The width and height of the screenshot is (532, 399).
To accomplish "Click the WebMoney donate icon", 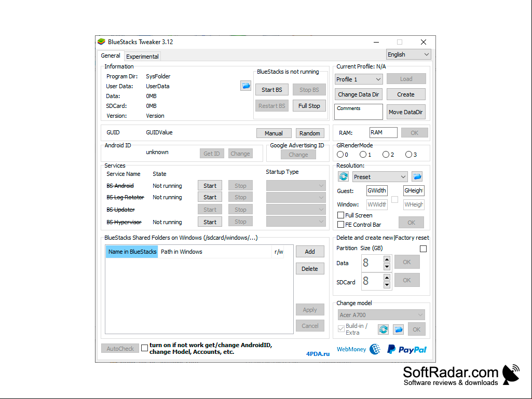I will coord(375,349).
